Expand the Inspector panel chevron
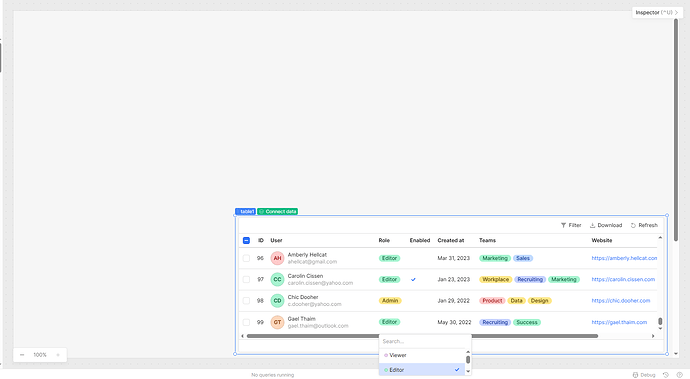 coord(677,12)
